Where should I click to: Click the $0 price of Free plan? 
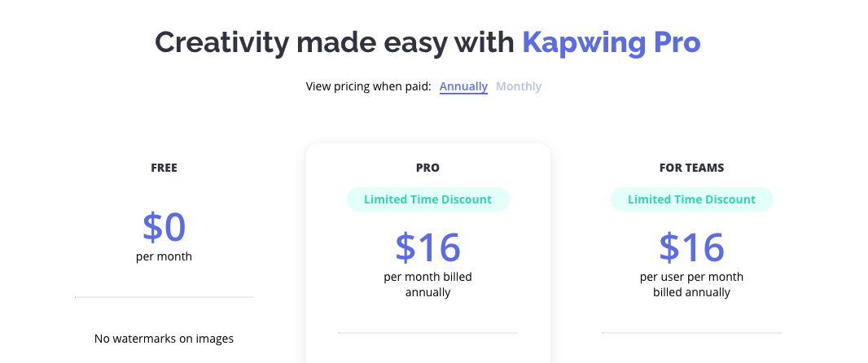[x=164, y=228]
